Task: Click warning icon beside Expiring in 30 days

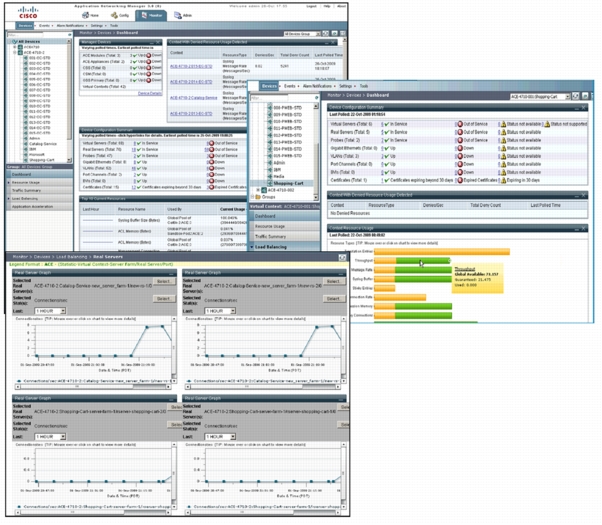Action: pyautogui.click(x=503, y=180)
